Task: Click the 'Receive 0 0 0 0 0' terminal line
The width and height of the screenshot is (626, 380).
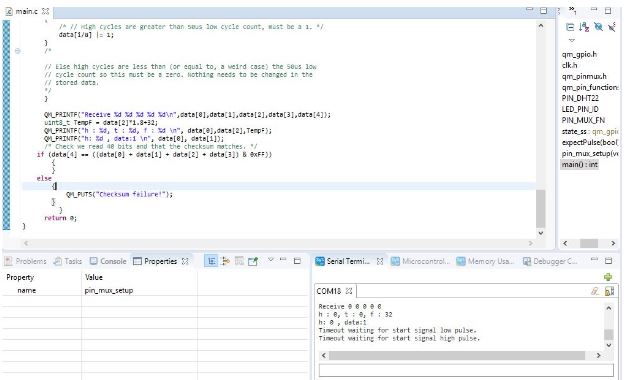Action: [350, 307]
